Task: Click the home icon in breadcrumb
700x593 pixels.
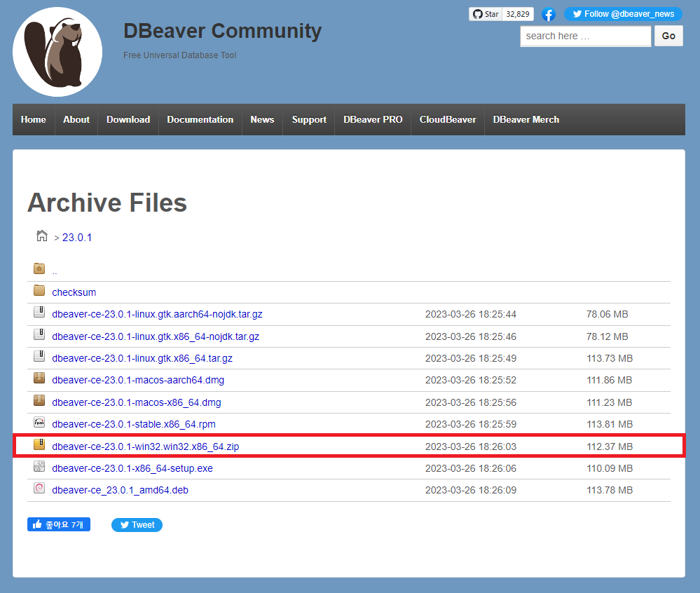Action: 41,236
